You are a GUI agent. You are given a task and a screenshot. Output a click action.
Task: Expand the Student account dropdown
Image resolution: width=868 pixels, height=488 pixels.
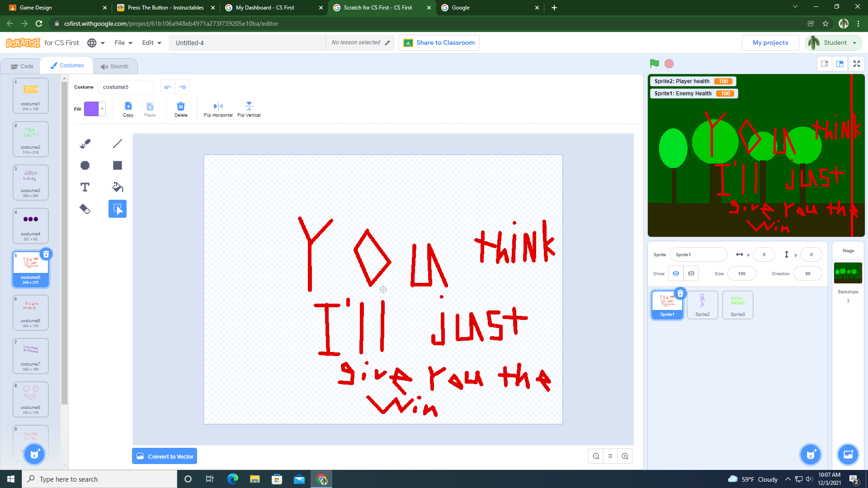(833, 42)
